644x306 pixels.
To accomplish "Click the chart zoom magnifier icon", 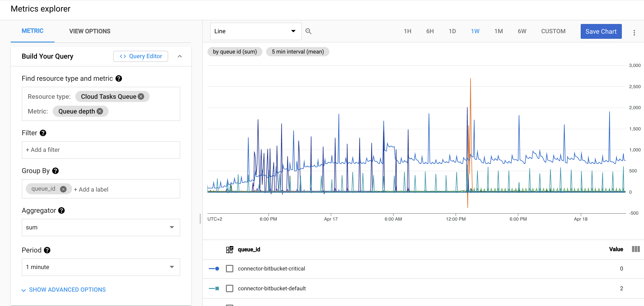I will pyautogui.click(x=308, y=31).
